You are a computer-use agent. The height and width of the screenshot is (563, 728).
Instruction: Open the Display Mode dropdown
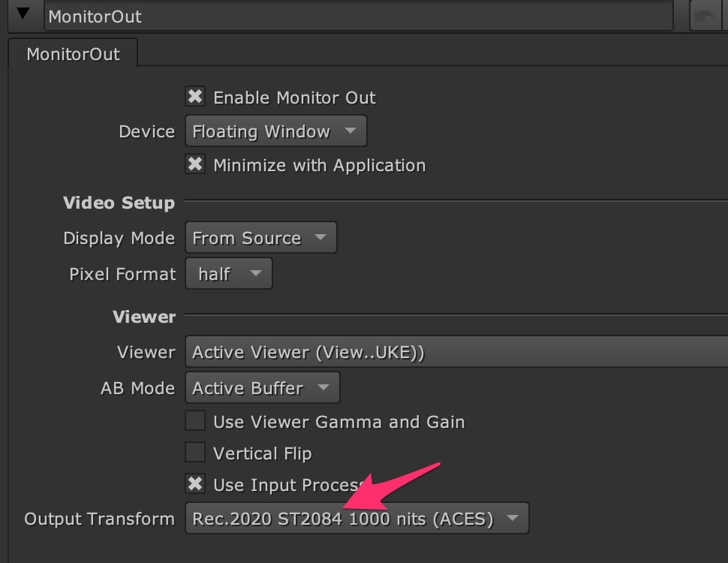tap(260, 238)
